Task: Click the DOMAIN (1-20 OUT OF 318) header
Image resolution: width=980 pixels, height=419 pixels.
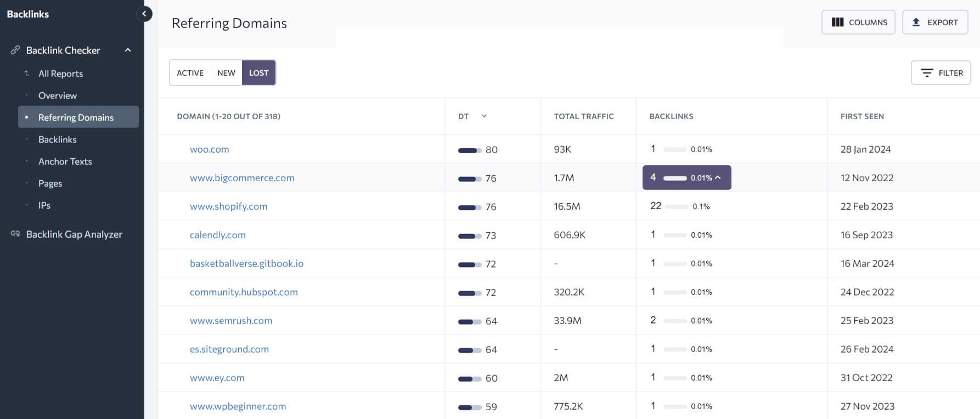Action: tap(228, 116)
